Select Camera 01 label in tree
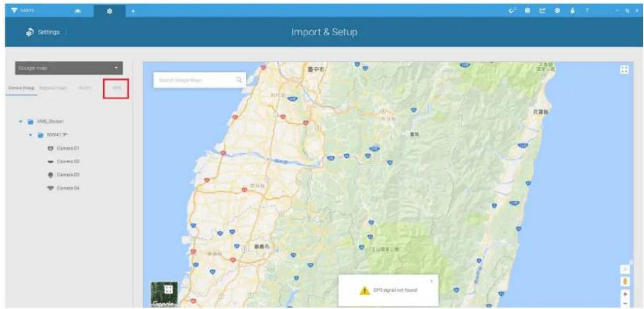The height and width of the screenshot is (309, 644). pos(68,148)
